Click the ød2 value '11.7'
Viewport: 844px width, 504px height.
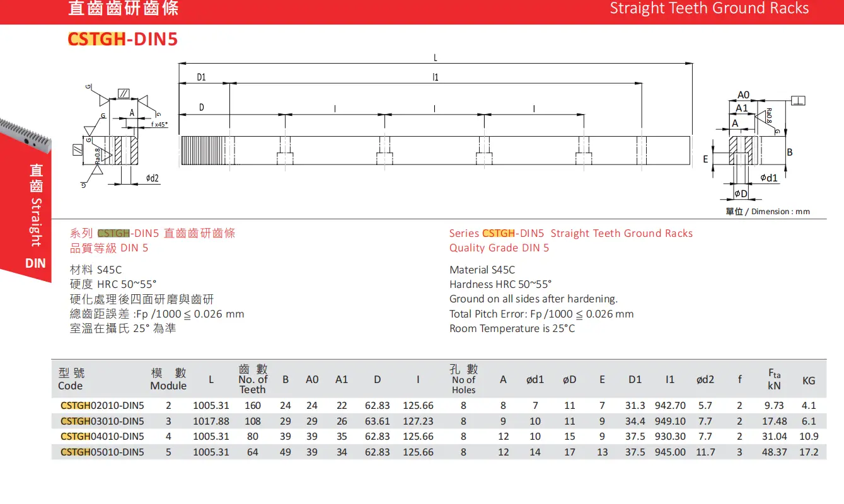tap(705, 452)
